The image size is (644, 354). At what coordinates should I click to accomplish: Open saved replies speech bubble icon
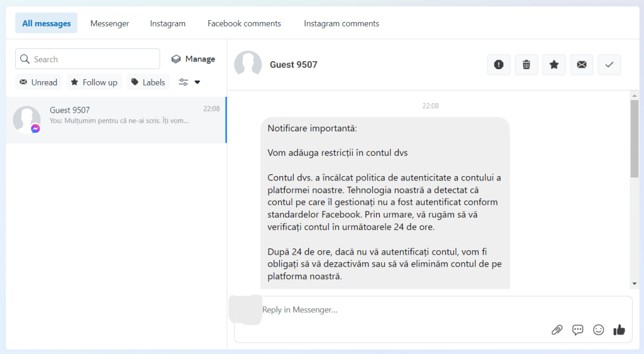(x=578, y=329)
